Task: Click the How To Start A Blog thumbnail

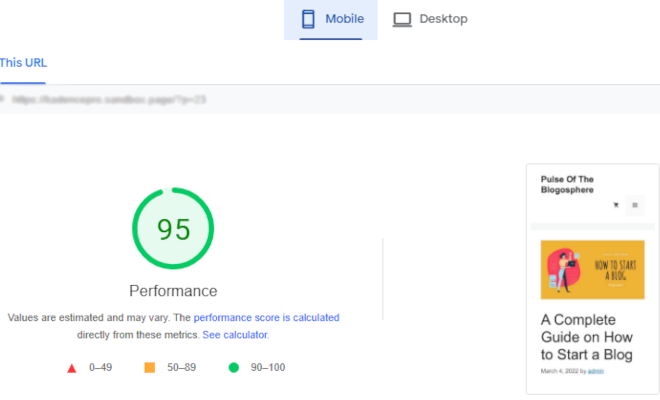Action: pyautogui.click(x=592, y=270)
